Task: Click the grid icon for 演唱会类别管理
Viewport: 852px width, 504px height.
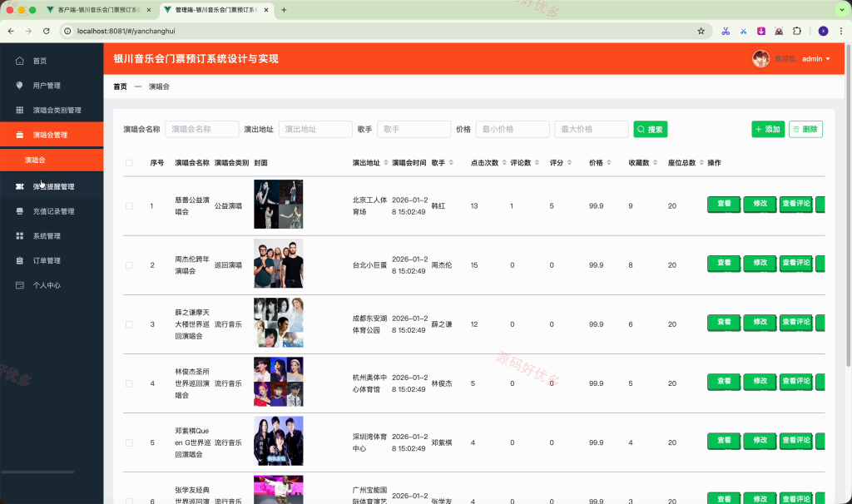Action: (20, 111)
